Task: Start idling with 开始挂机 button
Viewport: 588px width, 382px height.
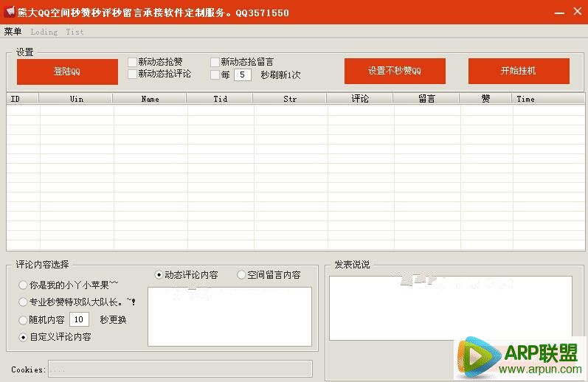Action: pyautogui.click(x=519, y=71)
